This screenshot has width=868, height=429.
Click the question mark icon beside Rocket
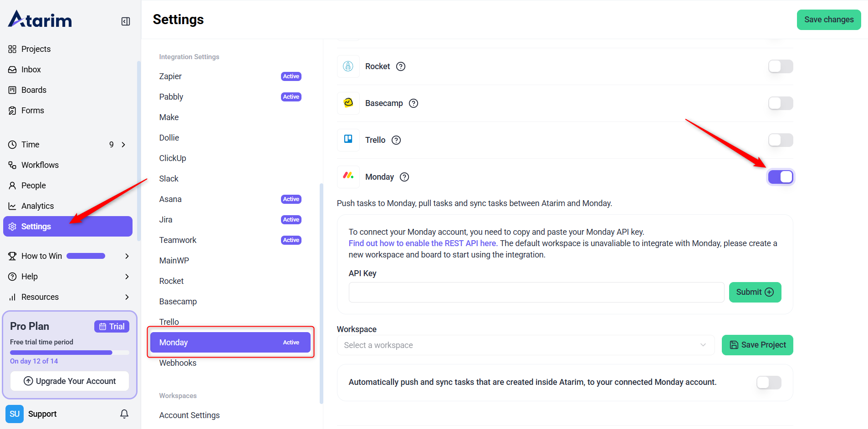[401, 66]
